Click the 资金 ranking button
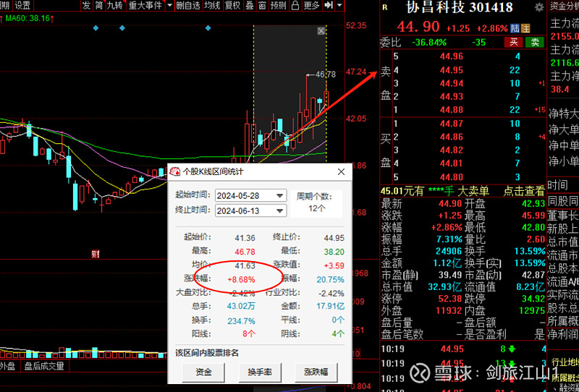 pos(203,372)
